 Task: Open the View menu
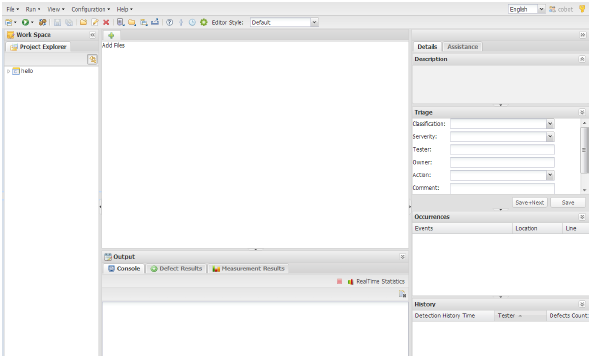(x=56, y=9)
